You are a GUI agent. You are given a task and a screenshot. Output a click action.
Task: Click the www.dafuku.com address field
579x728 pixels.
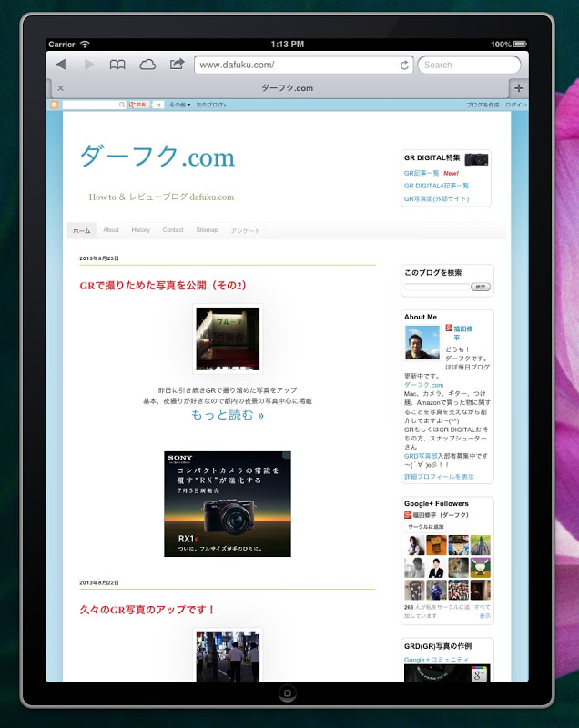click(304, 65)
